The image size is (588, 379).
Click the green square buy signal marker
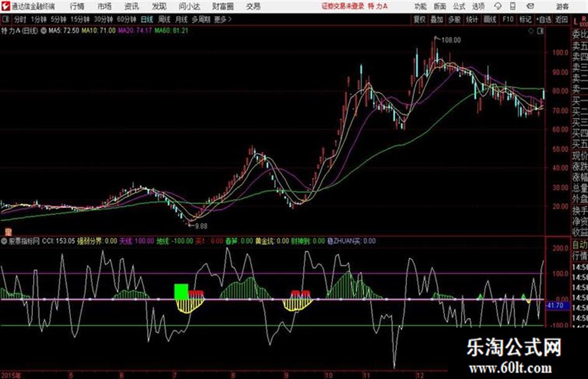[181, 292]
